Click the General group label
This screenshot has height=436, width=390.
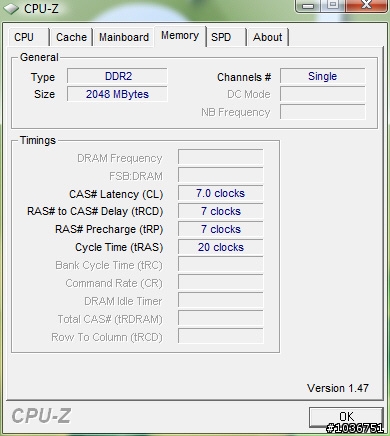(39, 57)
